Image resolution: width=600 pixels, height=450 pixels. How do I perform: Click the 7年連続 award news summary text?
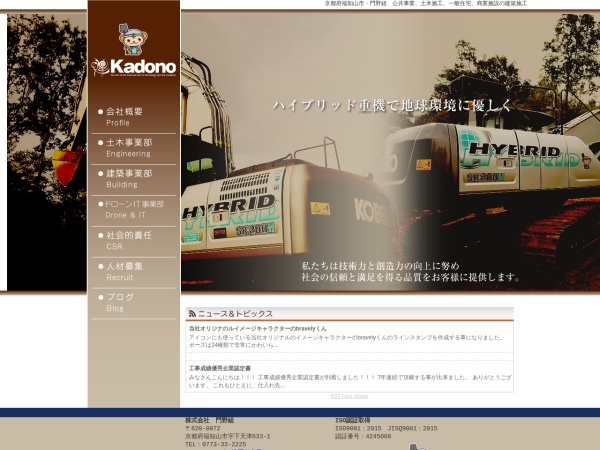click(x=350, y=381)
